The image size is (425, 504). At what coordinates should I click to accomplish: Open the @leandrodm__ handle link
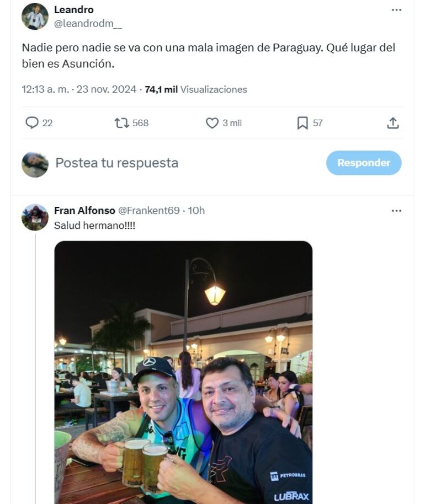pos(88,24)
